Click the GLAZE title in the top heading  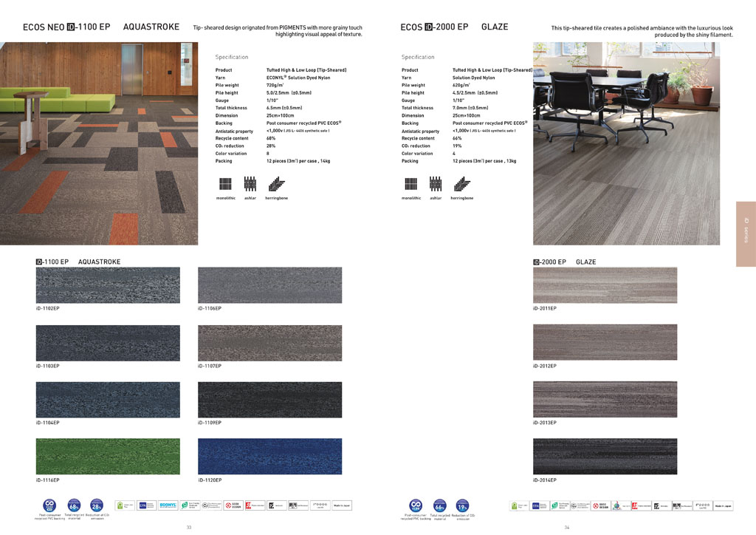tap(495, 27)
